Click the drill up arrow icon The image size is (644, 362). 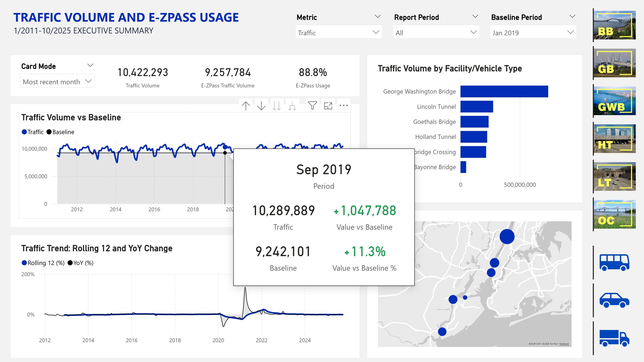tap(246, 106)
